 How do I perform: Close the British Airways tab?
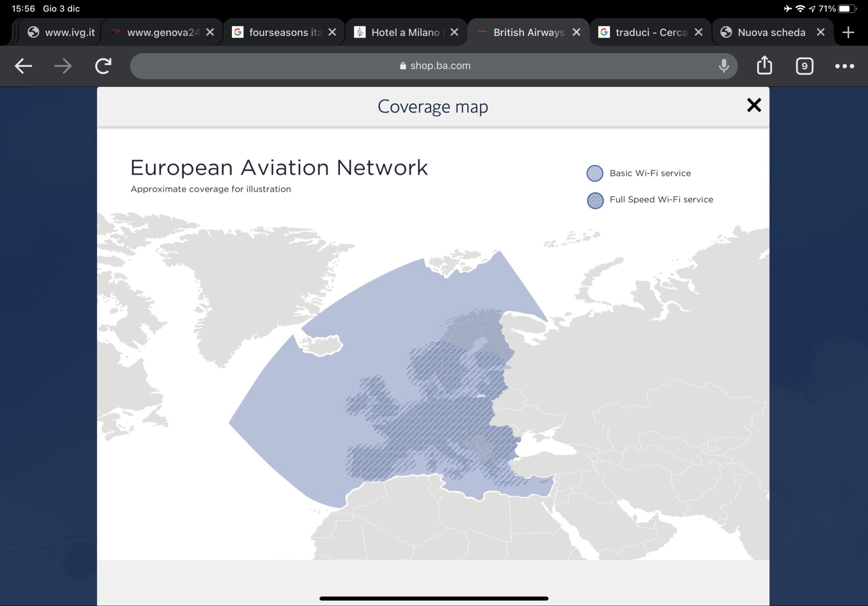pos(576,32)
